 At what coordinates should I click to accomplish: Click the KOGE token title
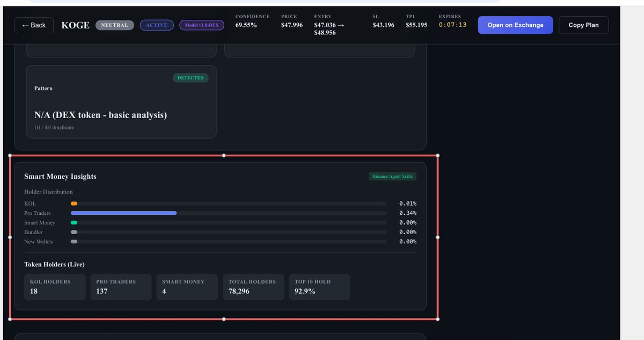pos(76,25)
